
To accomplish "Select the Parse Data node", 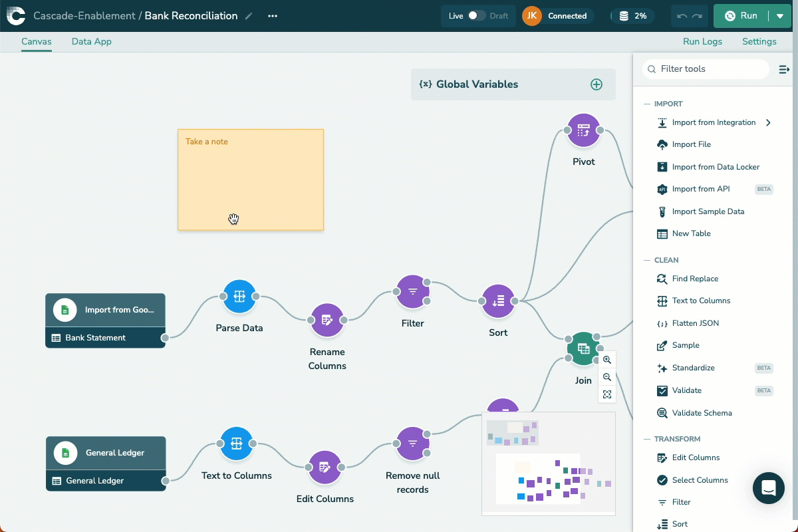I will coord(239,297).
